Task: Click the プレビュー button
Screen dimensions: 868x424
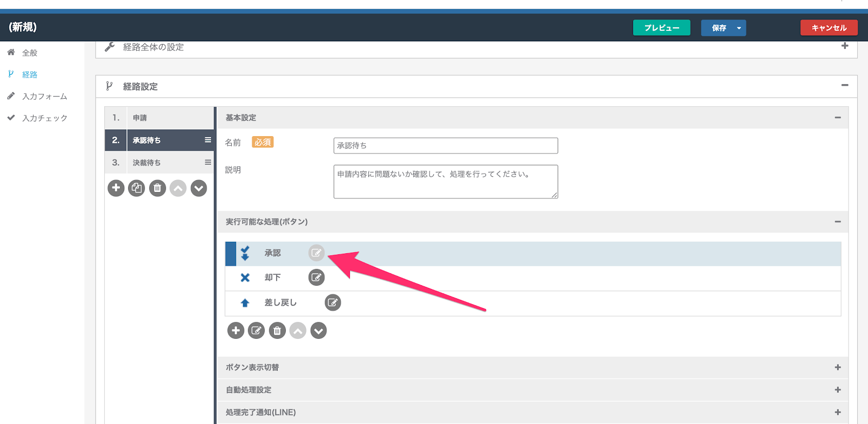Action: click(661, 28)
